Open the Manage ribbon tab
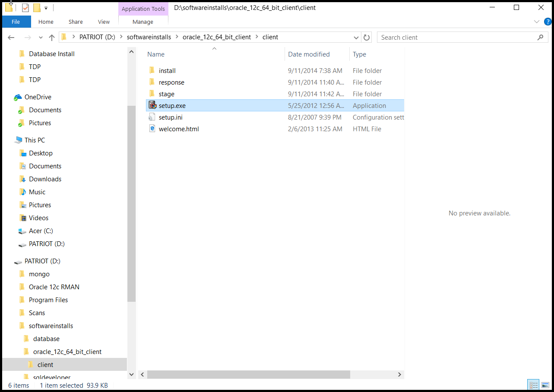 [143, 22]
